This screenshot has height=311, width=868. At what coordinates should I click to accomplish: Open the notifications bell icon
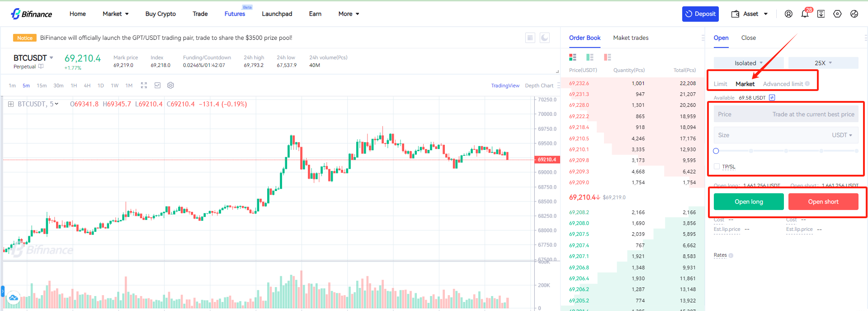(805, 14)
